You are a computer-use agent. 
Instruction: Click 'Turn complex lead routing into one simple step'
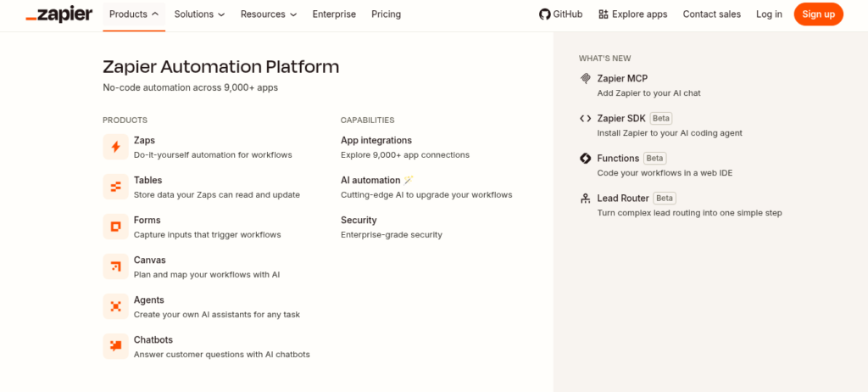coord(690,214)
